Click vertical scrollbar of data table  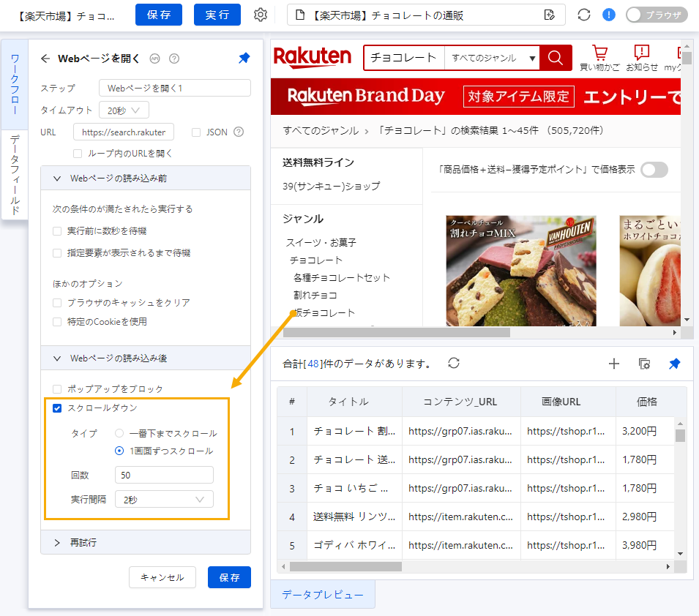tap(680, 435)
